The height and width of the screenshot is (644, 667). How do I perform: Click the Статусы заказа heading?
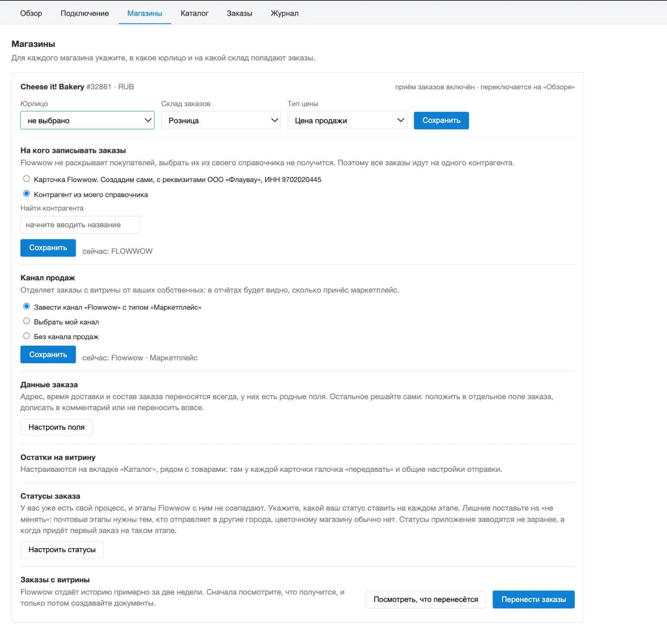50,496
